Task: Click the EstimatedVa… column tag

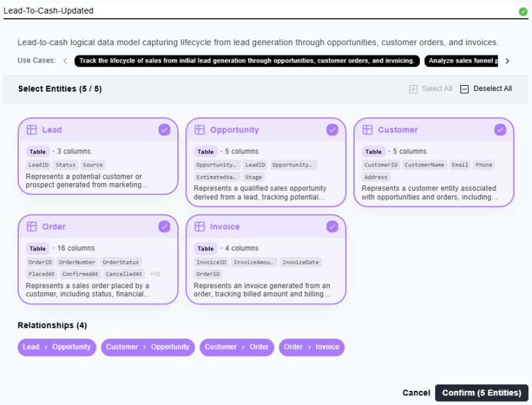Action: (x=216, y=177)
